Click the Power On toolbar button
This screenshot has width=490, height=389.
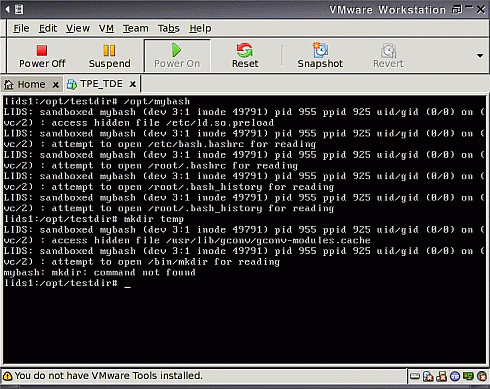pos(177,56)
